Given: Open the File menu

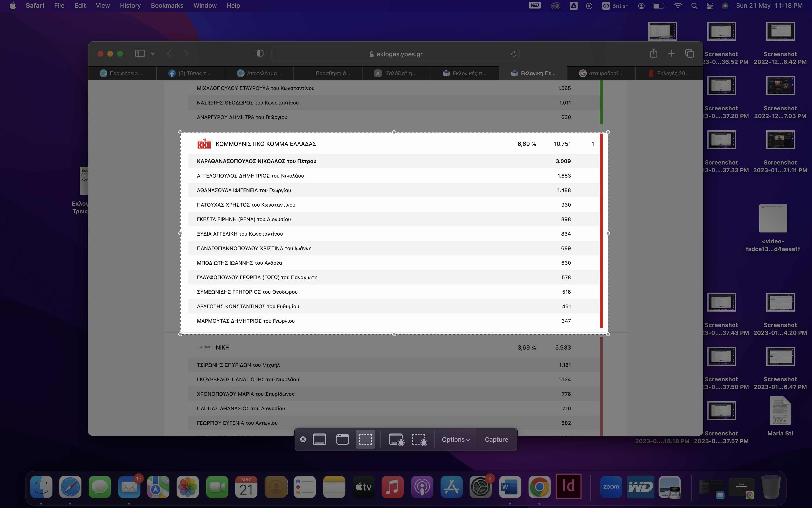Looking at the screenshot, I should click(x=59, y=6).
